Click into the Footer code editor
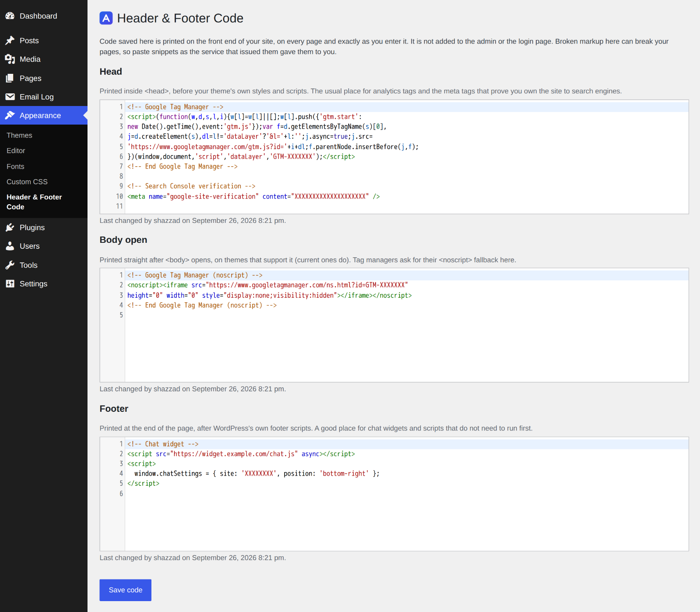 tap(394, 494)
